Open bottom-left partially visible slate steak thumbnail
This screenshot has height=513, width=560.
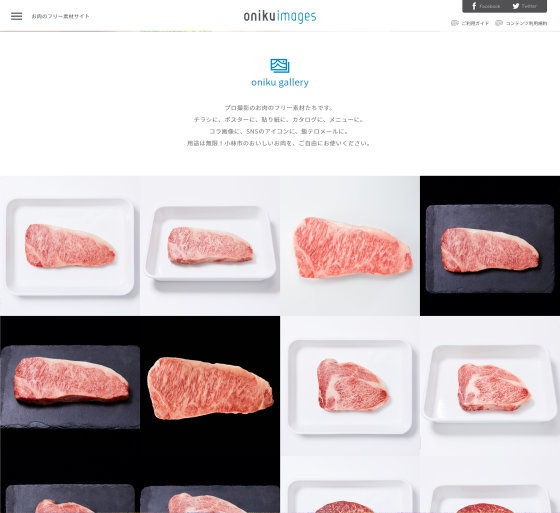[70, 484]
